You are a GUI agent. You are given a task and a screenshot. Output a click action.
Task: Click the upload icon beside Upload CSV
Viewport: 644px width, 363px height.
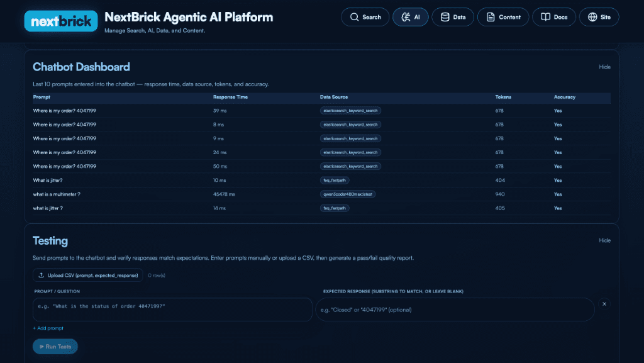tap(41, 275)
